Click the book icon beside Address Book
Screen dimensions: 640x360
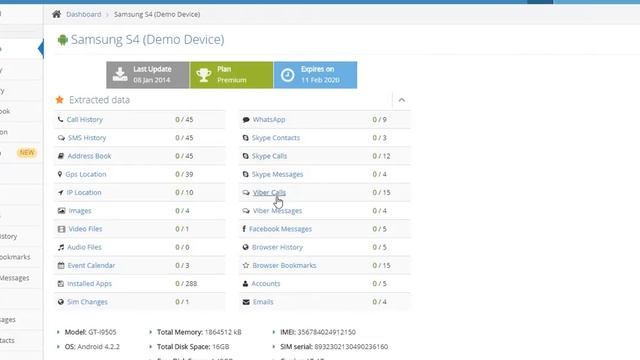[x=61, y=156]
